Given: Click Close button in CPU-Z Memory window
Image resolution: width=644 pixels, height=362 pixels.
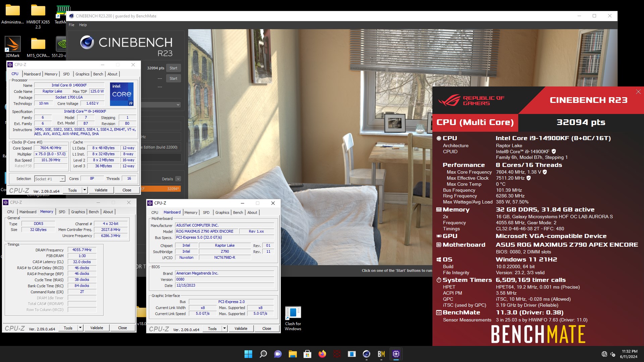Looking at the screenshot, I should pos(122,328).
